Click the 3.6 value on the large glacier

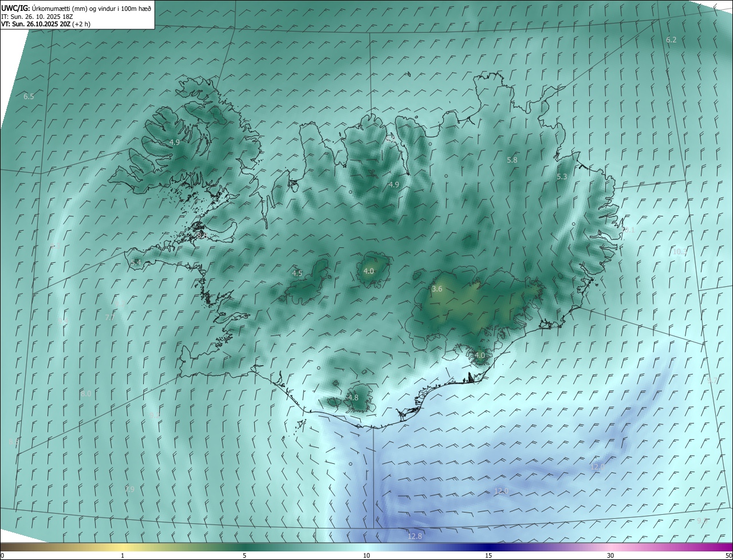pos(437,289)
